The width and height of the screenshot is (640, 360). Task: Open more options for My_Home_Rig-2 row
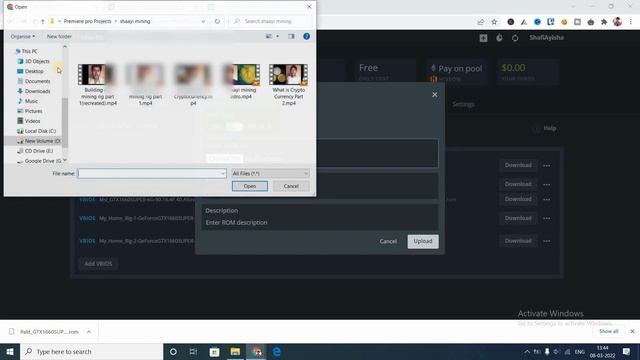[x=547, y=241]
